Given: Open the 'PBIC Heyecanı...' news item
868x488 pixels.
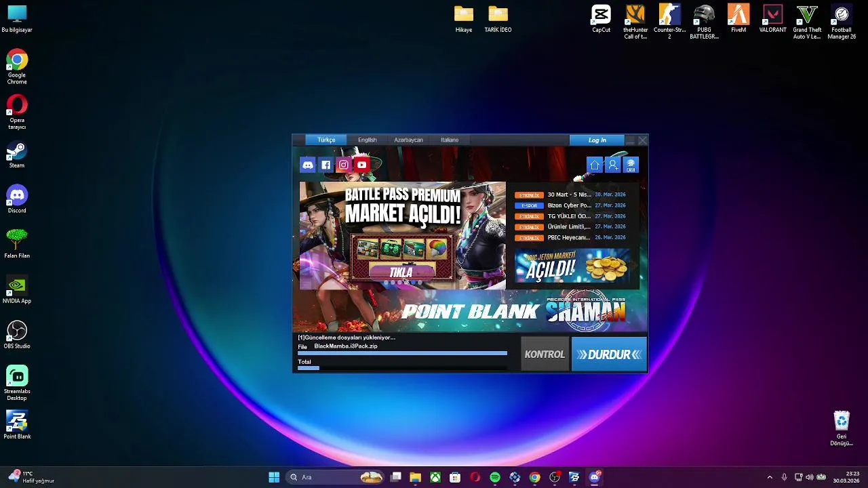Looking at the screenshot, I should click(x=570, y=238).
